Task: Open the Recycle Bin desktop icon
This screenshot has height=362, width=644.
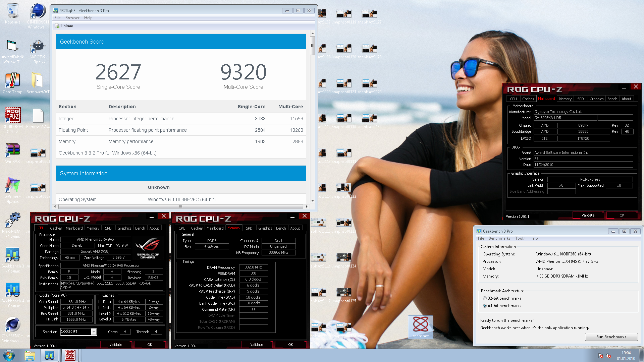Action: tap(12, 13)
